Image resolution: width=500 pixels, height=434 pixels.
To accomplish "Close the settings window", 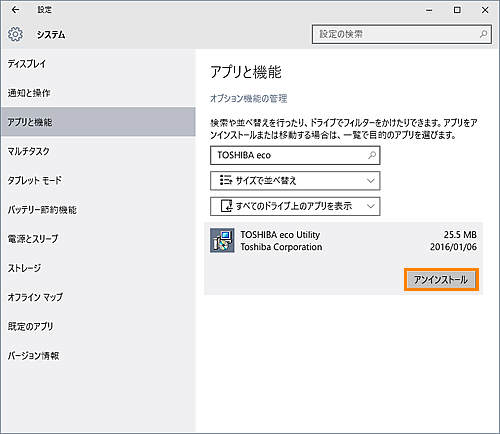I will tap(485, 10).
